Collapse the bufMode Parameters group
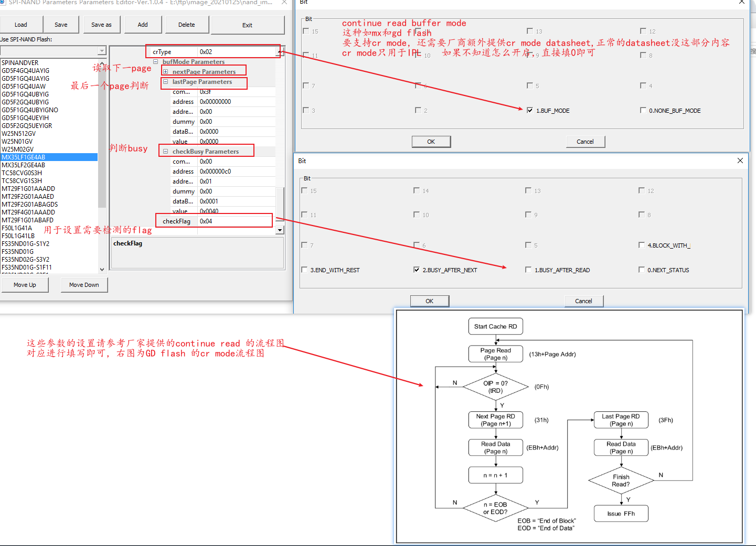This screenshot has width=756, height=546. tap(155, 62)
